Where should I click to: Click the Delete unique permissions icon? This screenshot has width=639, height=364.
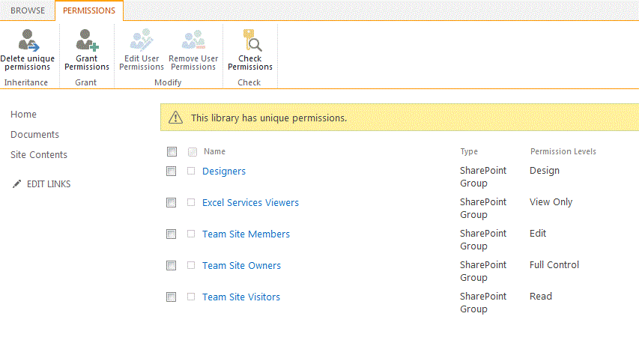pos(27,40)
